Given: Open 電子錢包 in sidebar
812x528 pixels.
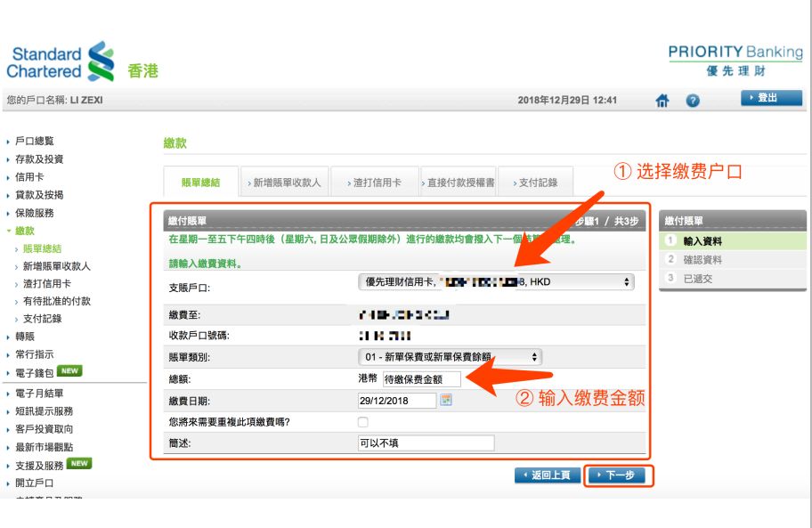Looking at the screenshot, I should click(x=34, y=373).
